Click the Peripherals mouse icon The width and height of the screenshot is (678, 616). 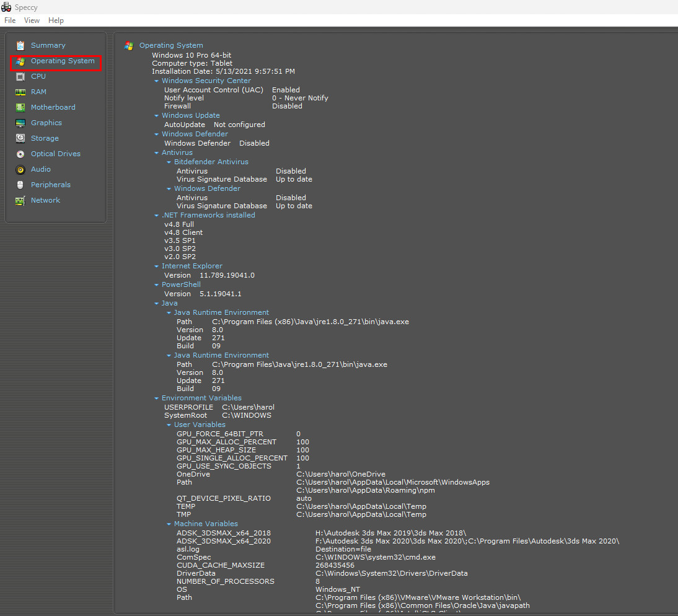pos(20,185)
